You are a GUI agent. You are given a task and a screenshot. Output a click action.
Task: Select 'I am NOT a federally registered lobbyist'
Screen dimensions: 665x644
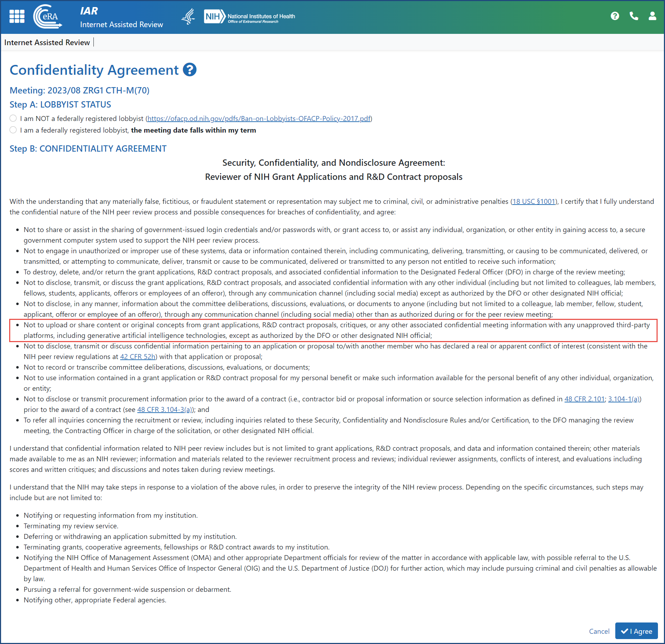[13, 118]
